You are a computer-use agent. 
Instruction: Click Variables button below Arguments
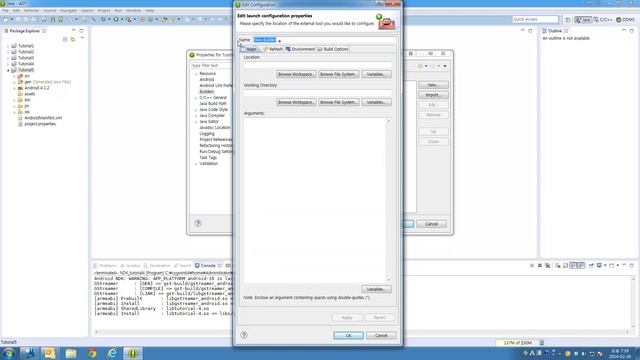coord(376,289)
